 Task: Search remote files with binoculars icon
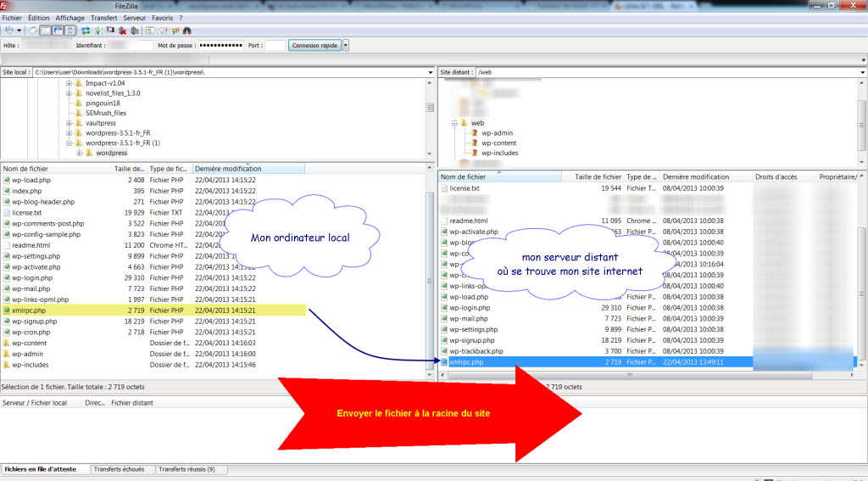click(x=187, y=31)
